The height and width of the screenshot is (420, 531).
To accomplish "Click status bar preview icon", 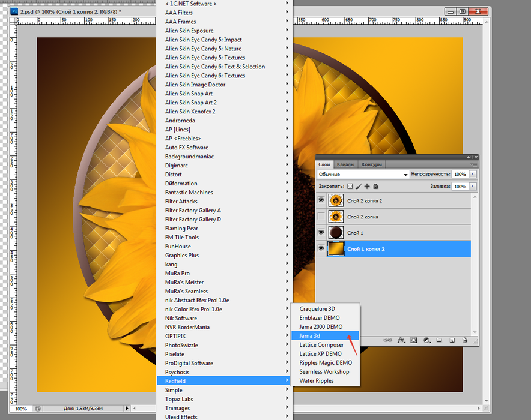I will 38,409.
